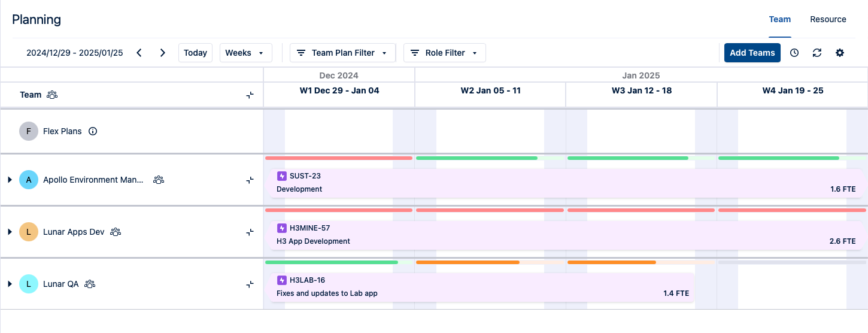Screen dimensions: 868x333
Task: Click the refresh sync icon
Action: [817, 53]
